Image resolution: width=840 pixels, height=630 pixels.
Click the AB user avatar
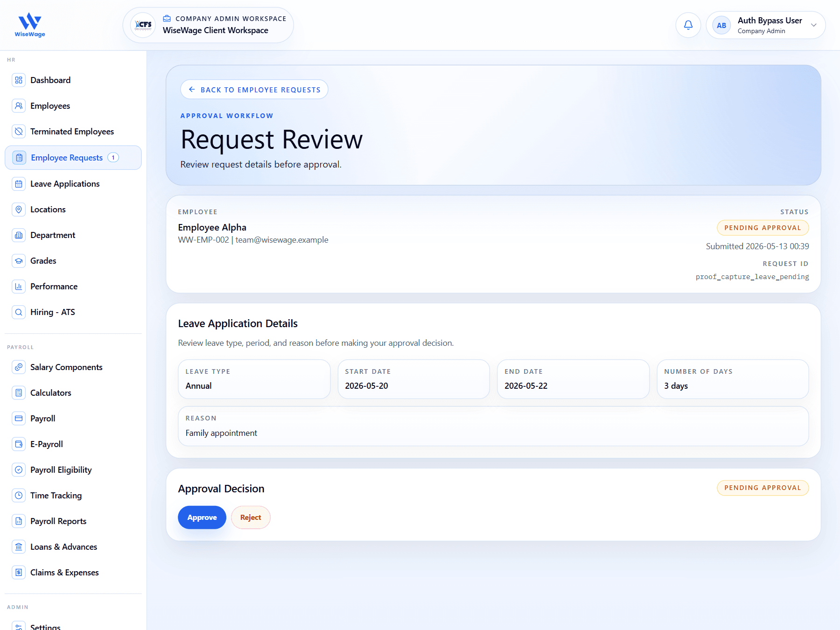coord(721,25)
